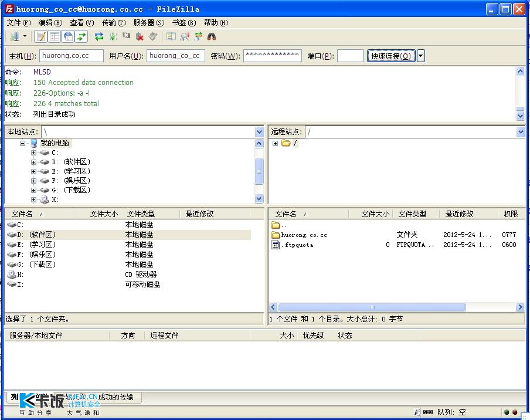Expand G: (下载区) tree node
Screen dimensions: 530x420
pyautogui.click(x=33, y=191)
